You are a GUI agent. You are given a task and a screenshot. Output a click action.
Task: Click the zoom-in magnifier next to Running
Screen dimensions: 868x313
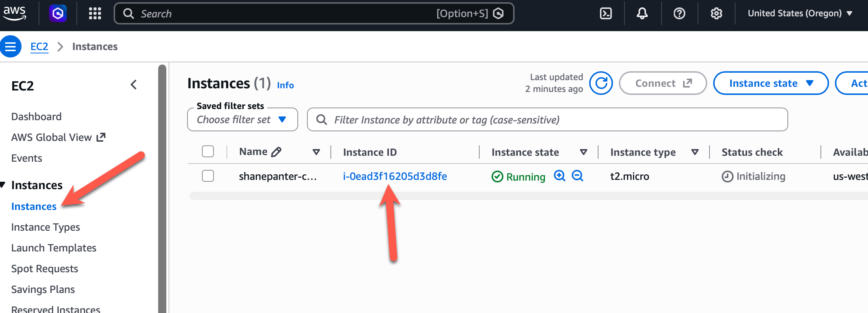tap(559, 176)
